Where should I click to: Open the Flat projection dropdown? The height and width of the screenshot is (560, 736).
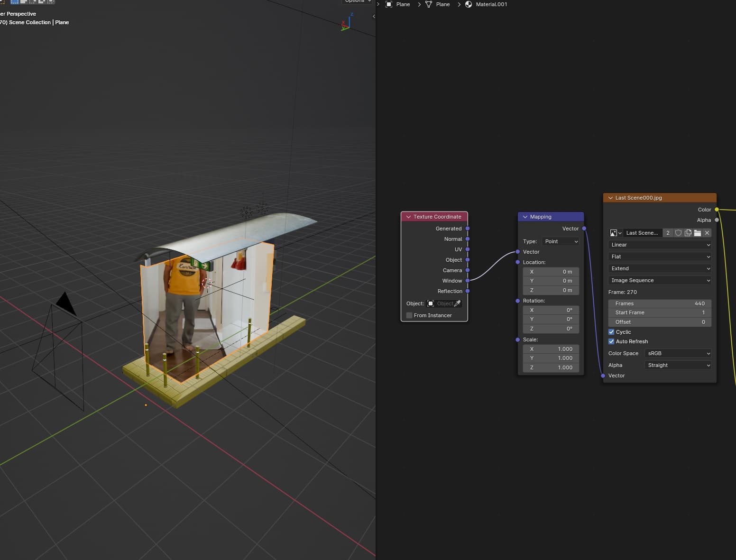(660, 257)
